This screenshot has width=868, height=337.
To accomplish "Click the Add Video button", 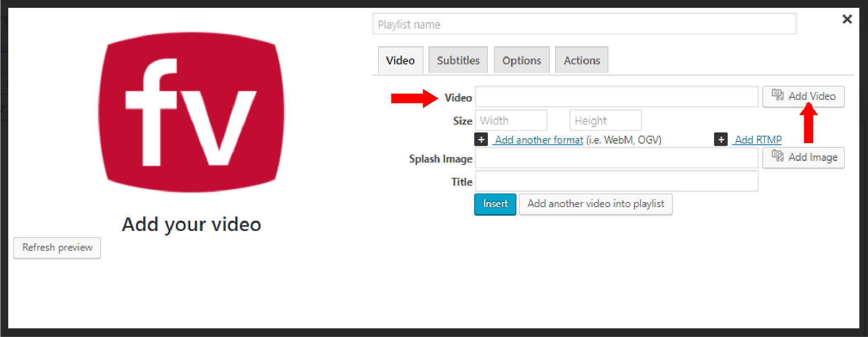I will click(803, 97).
